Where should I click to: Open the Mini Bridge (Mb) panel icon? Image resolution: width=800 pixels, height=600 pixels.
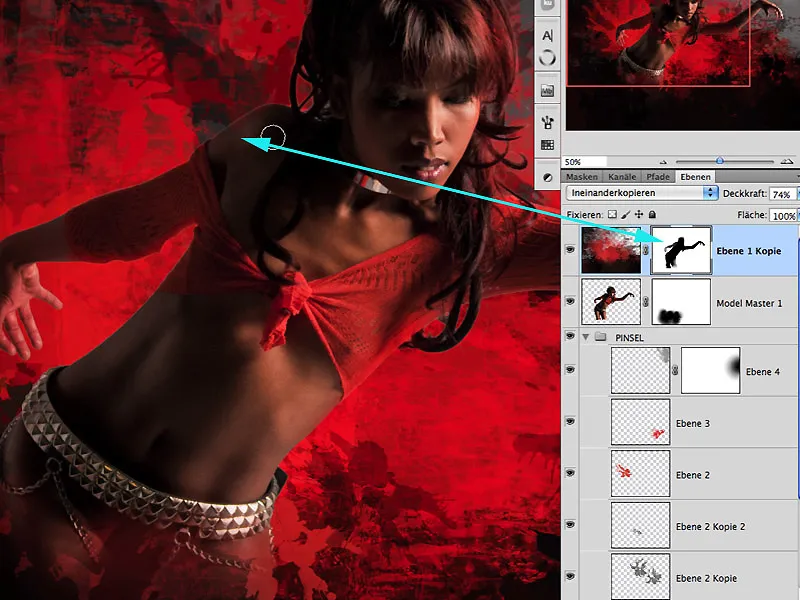pyautogui.click(x=547, y=91)
